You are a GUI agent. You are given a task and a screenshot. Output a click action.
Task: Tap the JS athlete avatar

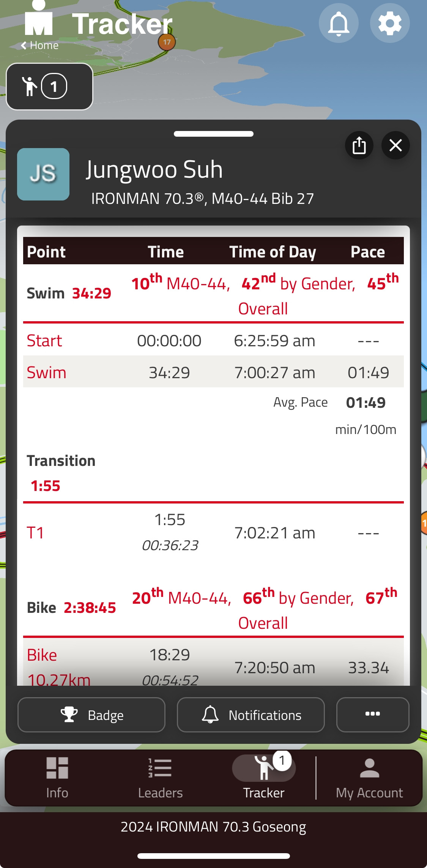(x=43, y=174)
